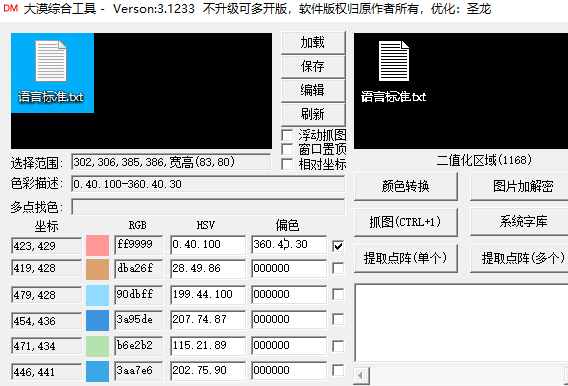Check the checkbox in the b6e2b2 row

(338, 346)
